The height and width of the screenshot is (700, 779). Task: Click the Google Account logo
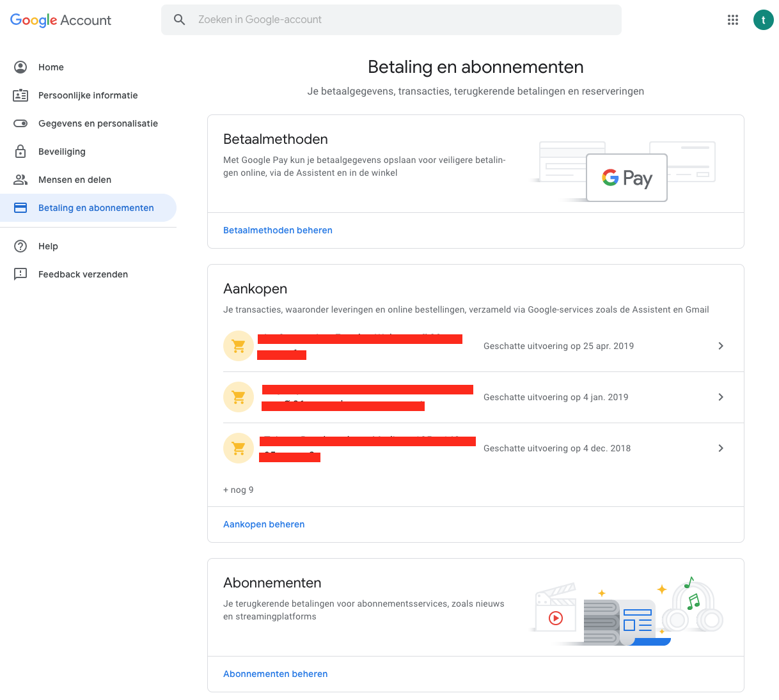61,20
